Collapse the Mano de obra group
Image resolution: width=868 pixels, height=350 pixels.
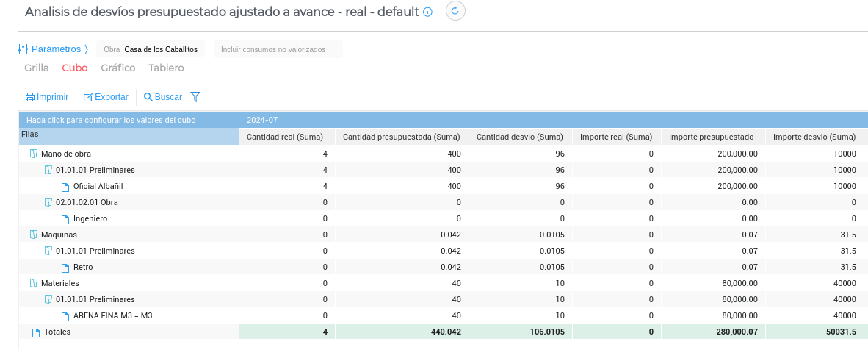[x=33, y=154]
